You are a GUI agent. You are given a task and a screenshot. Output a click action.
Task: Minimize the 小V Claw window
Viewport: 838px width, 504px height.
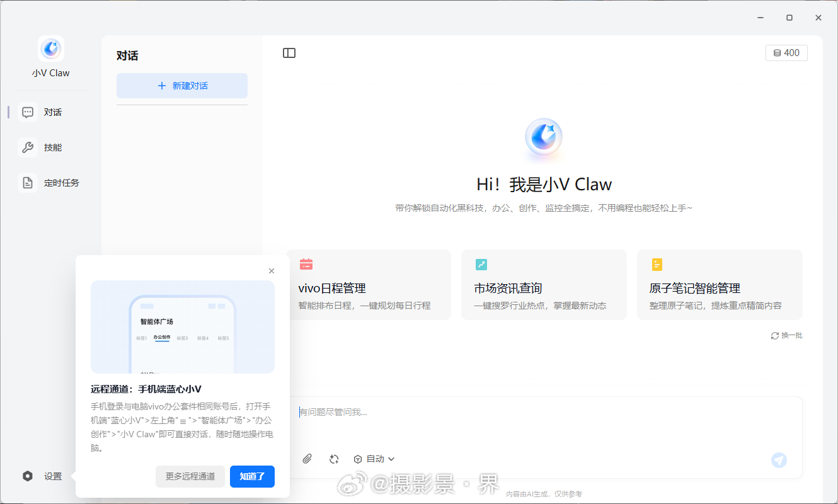click(761, 18)
